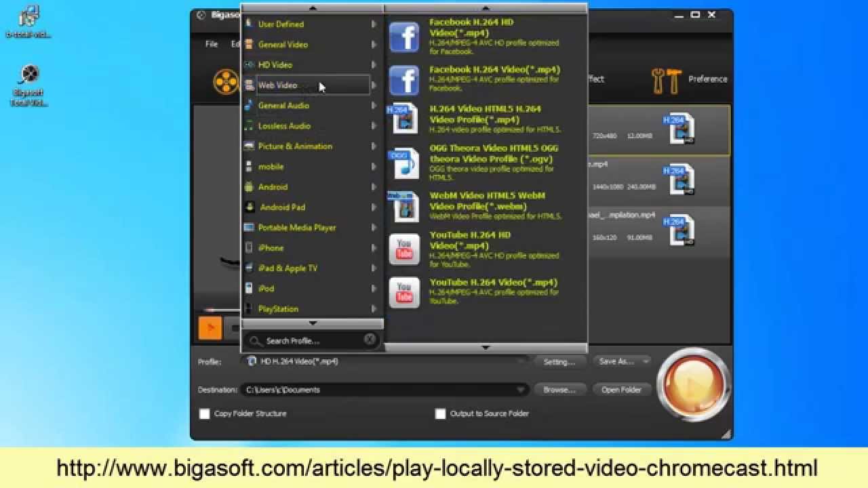This screenshot has width=868, height=488.
Task: Click the iPhone category icon
Action: pyautogui.click(x=249, y=248)
